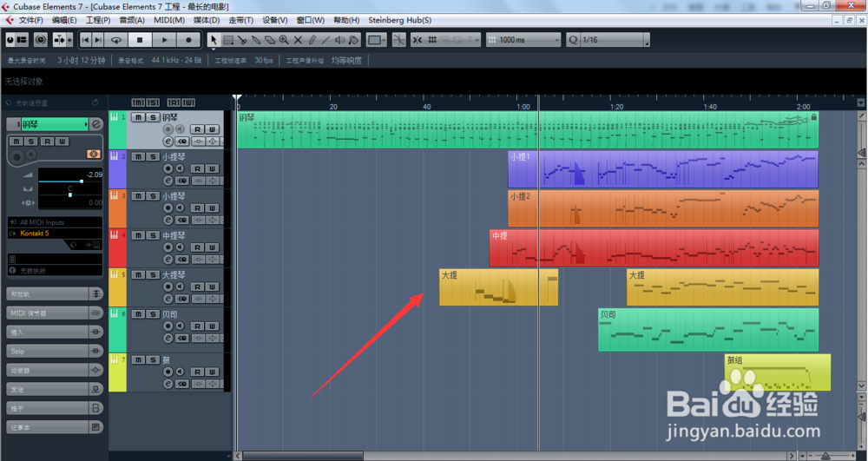Image resolution: width=868 pixels, height=461 pixels.
Task: Go to next marker or project end
Action: [x=98, y=40]
